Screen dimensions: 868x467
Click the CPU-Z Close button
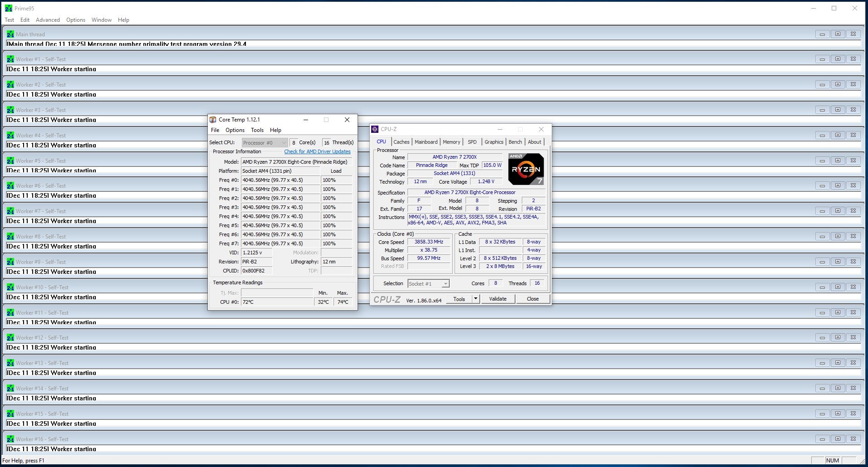[533, 299]
